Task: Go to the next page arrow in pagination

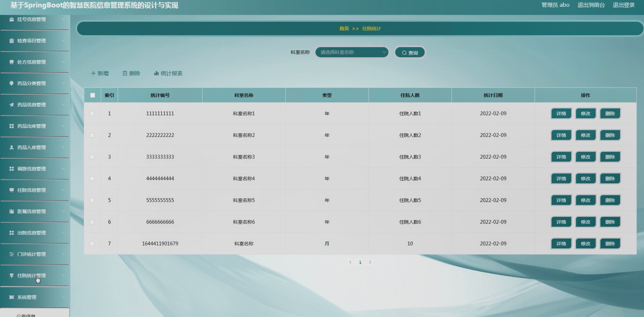Action: (370, 262)
